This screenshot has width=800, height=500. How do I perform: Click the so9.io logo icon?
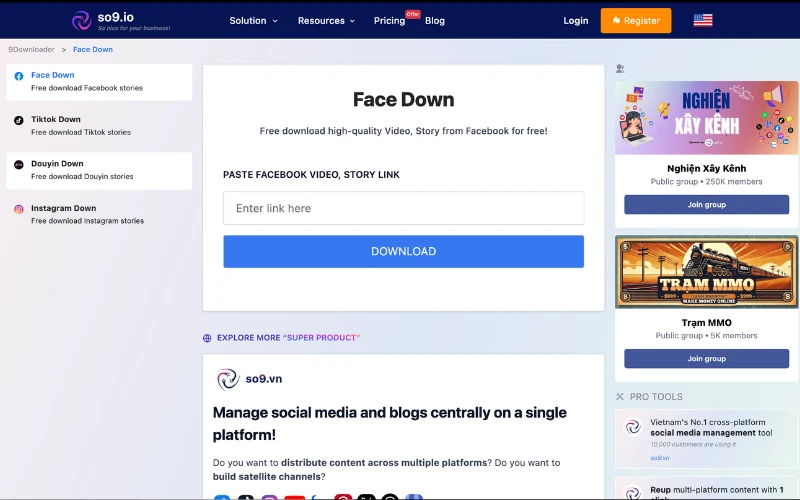[81, 20]
